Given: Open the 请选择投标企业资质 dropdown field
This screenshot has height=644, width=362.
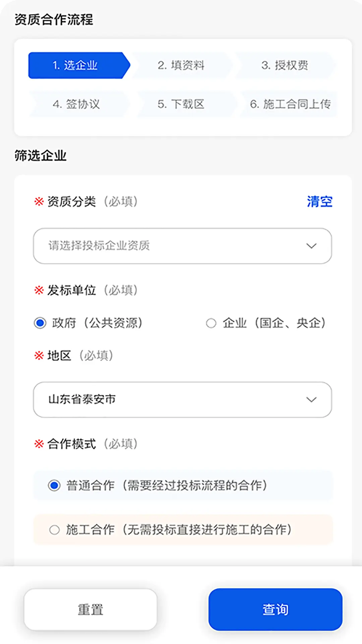Looking at the screenshot, I should pyautogui.click(x=168, y=246).
